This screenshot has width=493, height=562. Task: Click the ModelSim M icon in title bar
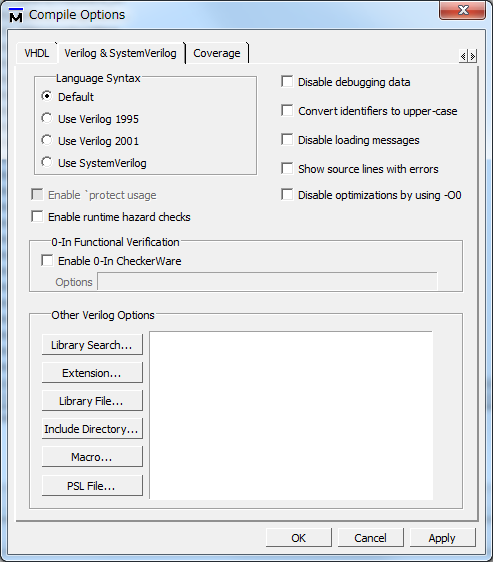(x=16, y=15)
